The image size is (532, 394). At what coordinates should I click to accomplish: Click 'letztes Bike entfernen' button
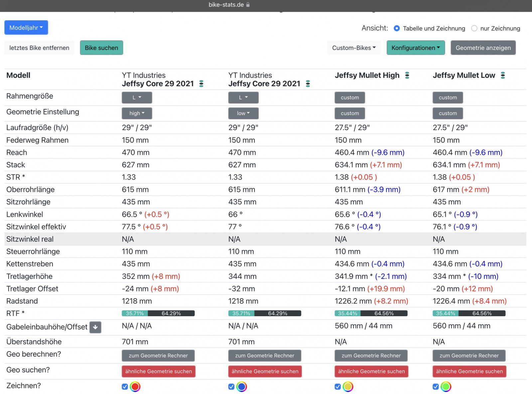pyautogui.click(x=39, y=48)
